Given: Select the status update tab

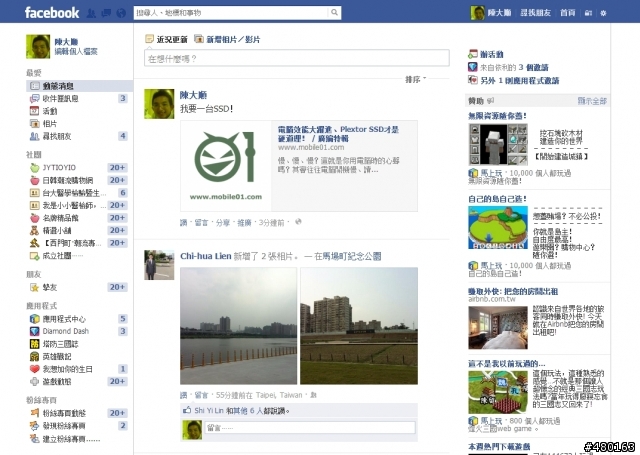Looking at the screenshot, I should coord(166,39).
